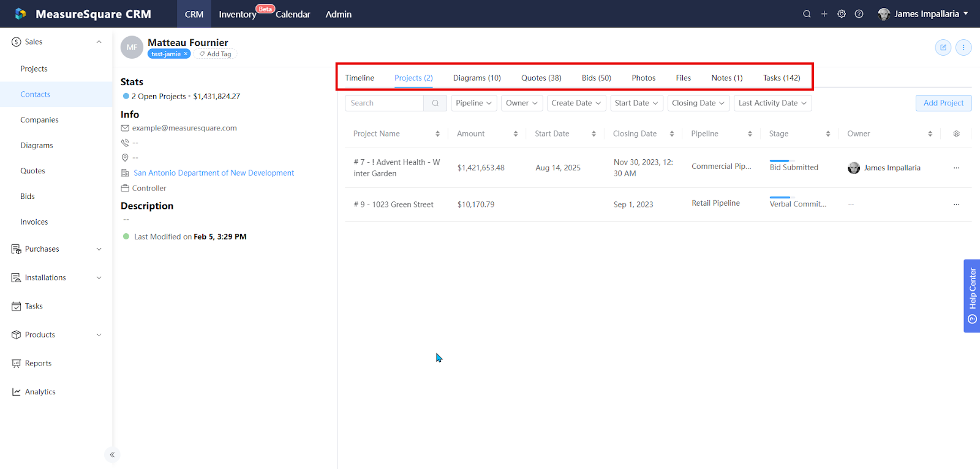Viewport: 980px width, 469px height.
Task: Expand the Purchases sidebar section
Action: click(99, 249)
